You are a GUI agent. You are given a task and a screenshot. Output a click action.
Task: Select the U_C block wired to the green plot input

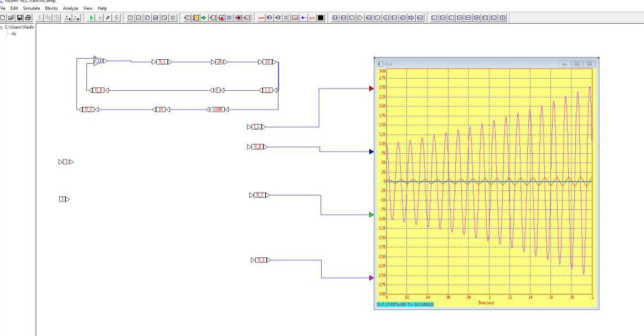click(x=260, y=195)
